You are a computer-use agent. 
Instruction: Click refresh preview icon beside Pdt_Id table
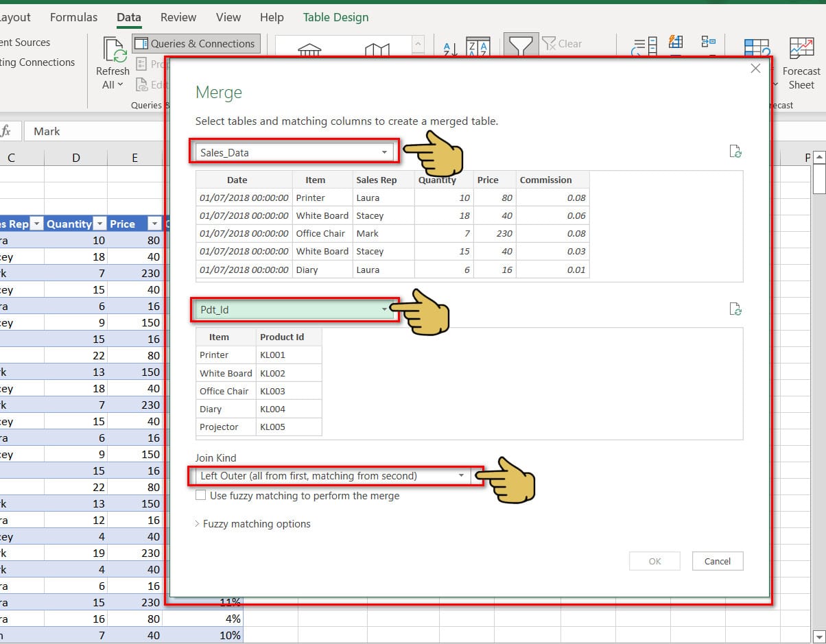735,309
